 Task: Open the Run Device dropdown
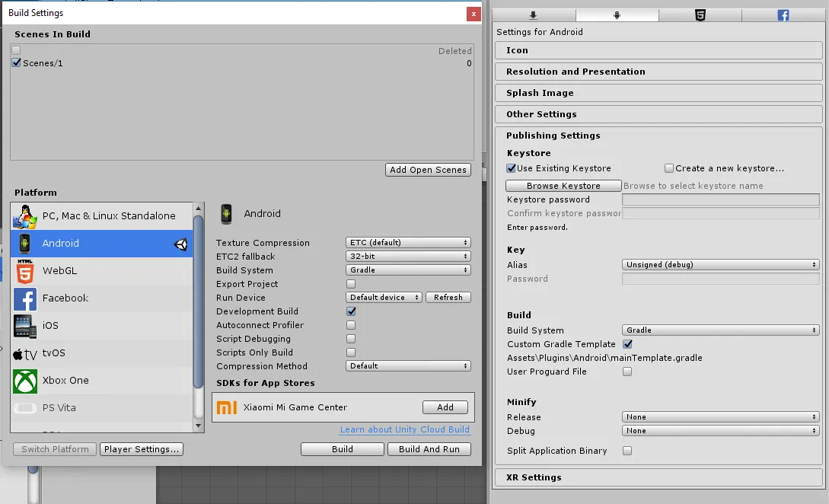(x=384, y=298)
